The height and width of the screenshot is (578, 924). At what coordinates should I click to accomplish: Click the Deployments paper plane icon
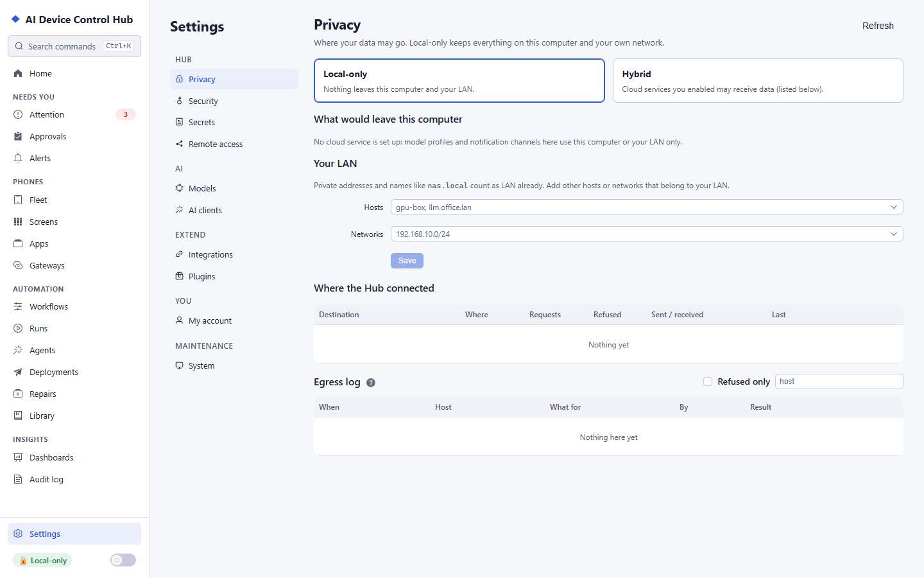(18, 372)
